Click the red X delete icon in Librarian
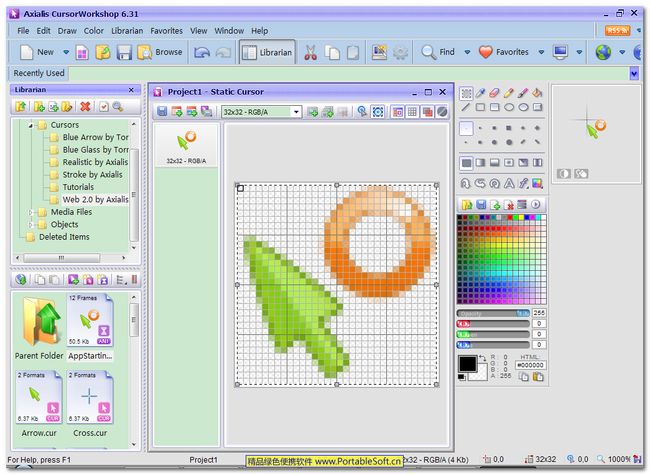Viewport: 650px width, 475px height. [x=85, y=107]
